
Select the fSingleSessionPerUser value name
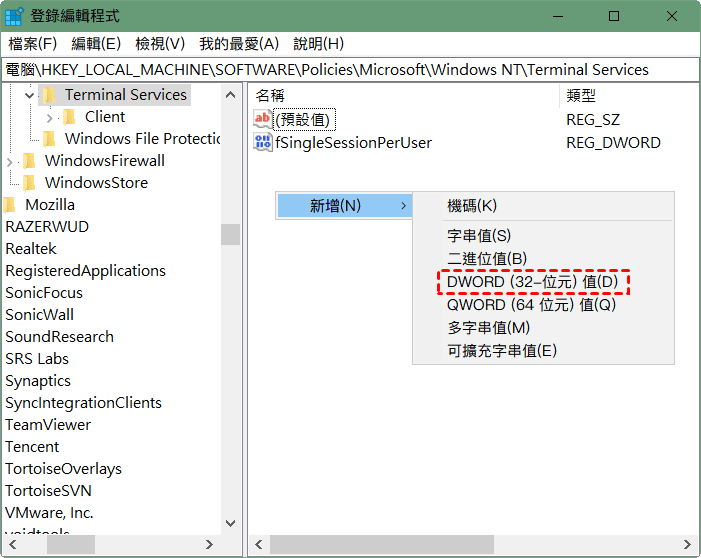pos(353,143)
